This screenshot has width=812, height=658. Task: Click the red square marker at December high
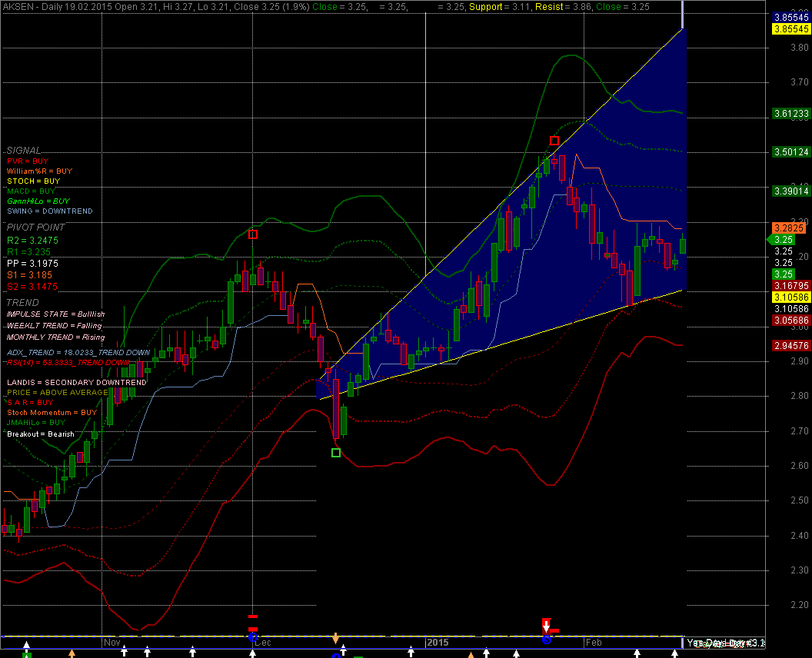coord(253,234)
